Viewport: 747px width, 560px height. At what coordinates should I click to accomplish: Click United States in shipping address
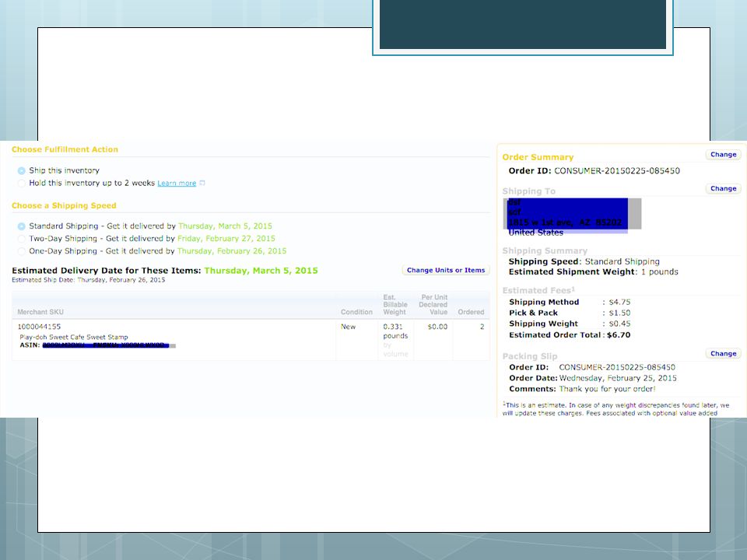pyautogui.click(x=535, y=233)
